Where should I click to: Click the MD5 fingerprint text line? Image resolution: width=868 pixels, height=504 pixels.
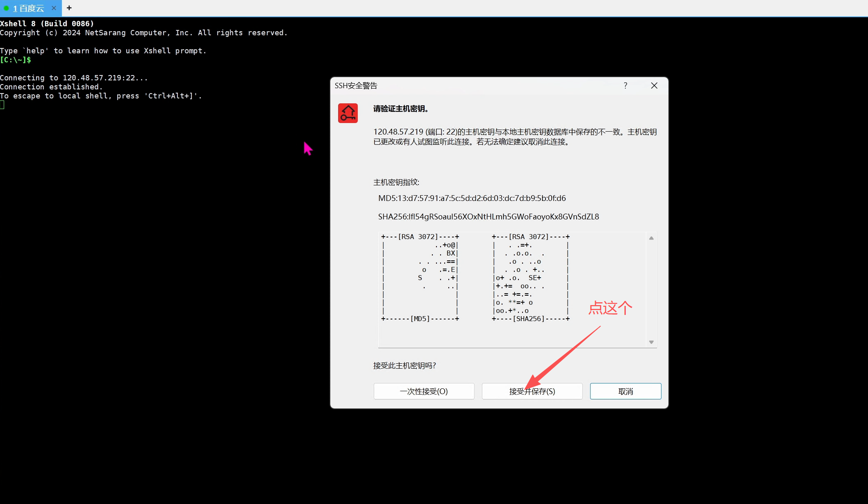(472, 198)
